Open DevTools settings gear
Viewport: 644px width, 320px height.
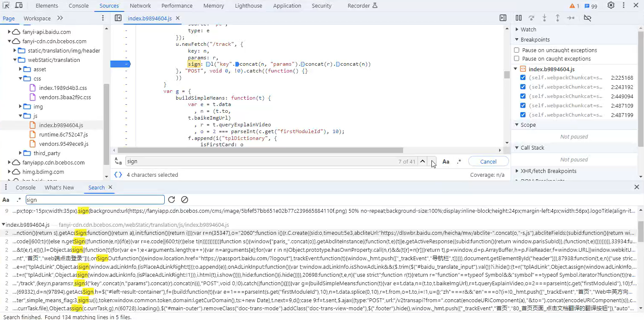point(611,6)
